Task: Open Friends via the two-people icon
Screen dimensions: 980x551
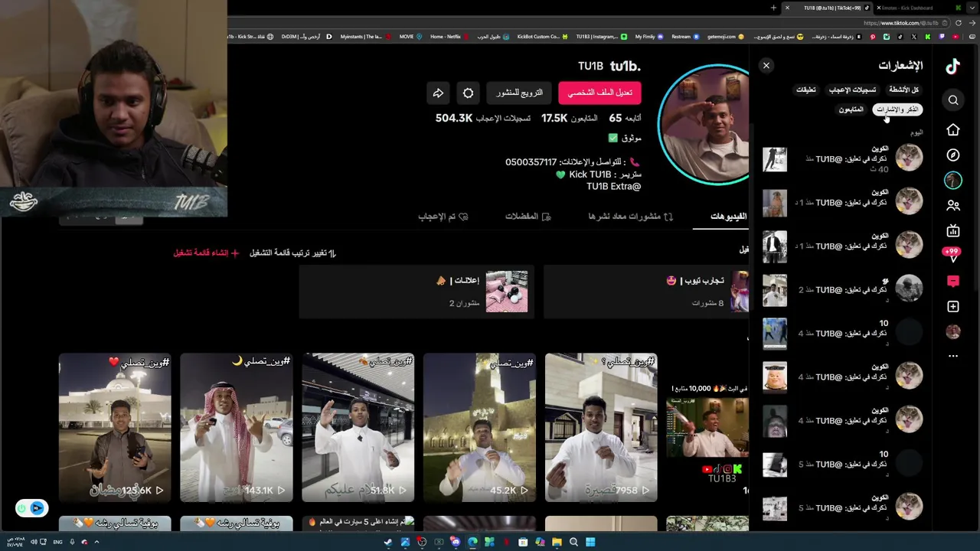Action: pos(953,205)
